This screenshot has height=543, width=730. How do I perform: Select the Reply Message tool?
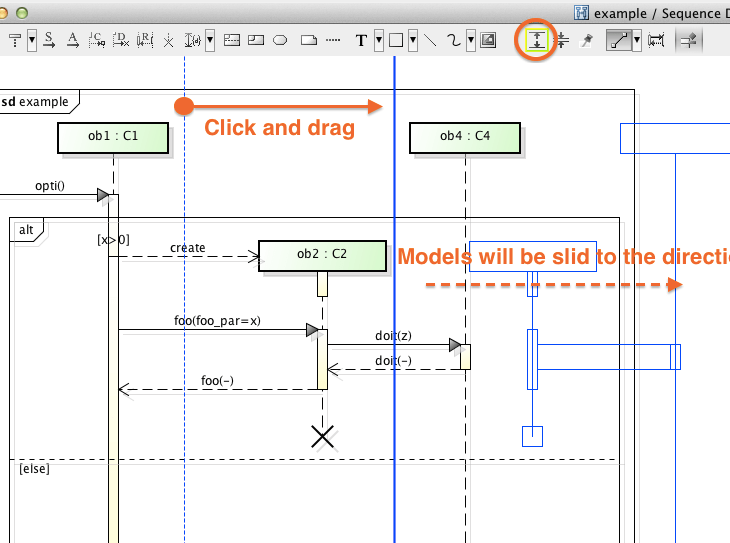point(145,41)
